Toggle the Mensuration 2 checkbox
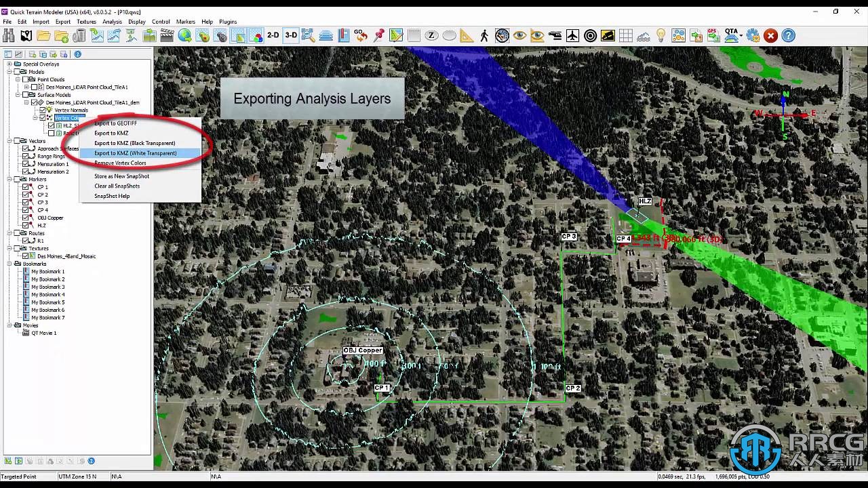The height and width of the screenshot is (488, 868). point(26,171)
